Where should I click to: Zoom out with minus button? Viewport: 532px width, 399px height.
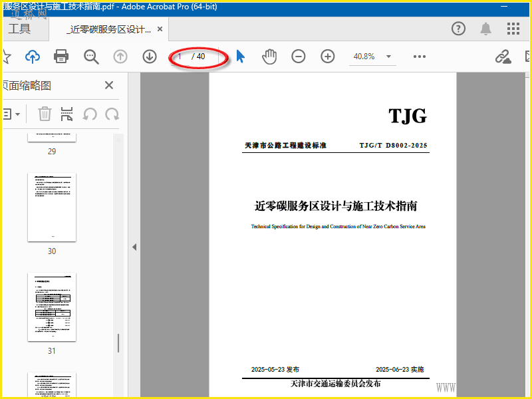[x=298, y=57]
